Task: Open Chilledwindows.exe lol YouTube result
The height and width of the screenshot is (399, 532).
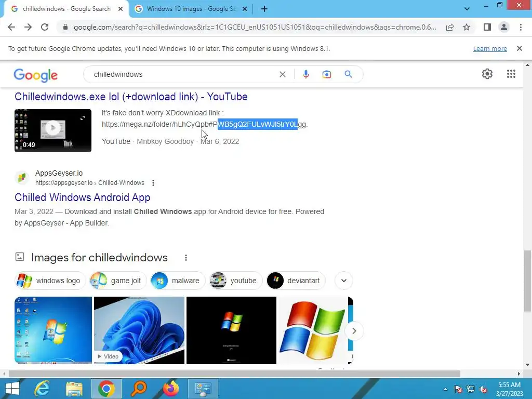Action: point(131,97)
